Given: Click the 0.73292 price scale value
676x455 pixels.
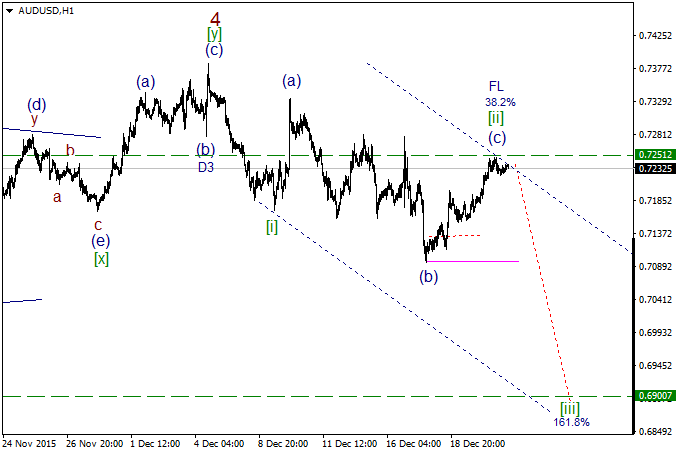Looking at the screenshot, I should pyautogui.click(x=655, y=101).
